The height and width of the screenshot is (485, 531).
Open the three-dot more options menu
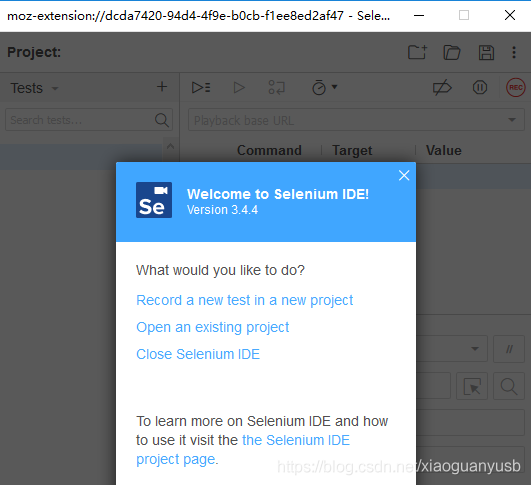tap(514, 52)
